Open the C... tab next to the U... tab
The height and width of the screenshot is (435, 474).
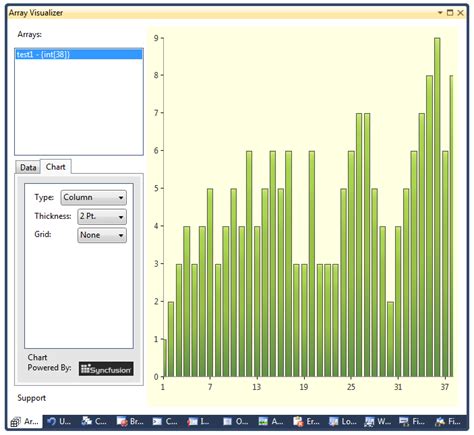point(94,422)
